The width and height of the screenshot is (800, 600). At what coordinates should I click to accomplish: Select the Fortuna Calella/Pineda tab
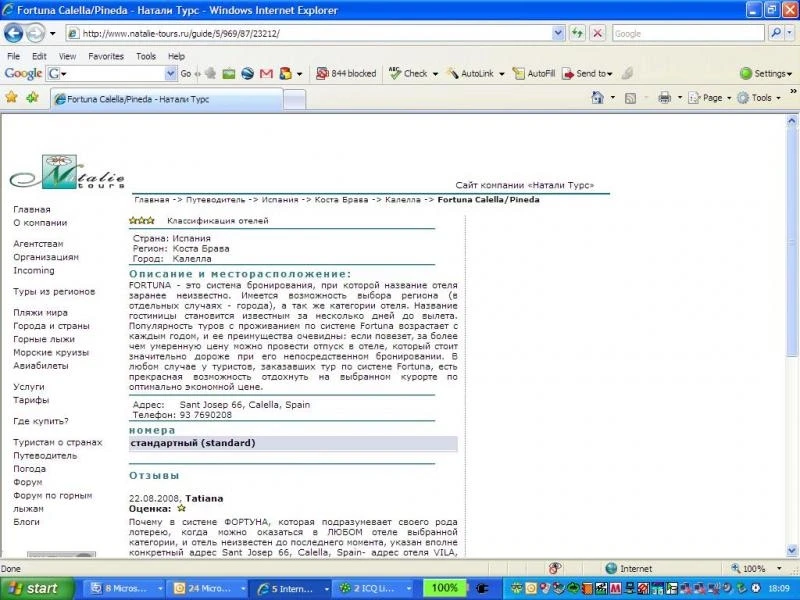click(166, 99)
